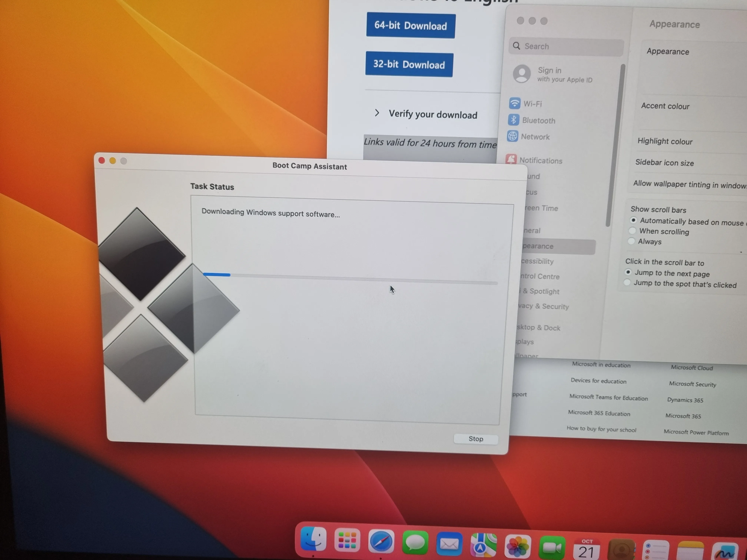Open Mail app from dock

447,546
